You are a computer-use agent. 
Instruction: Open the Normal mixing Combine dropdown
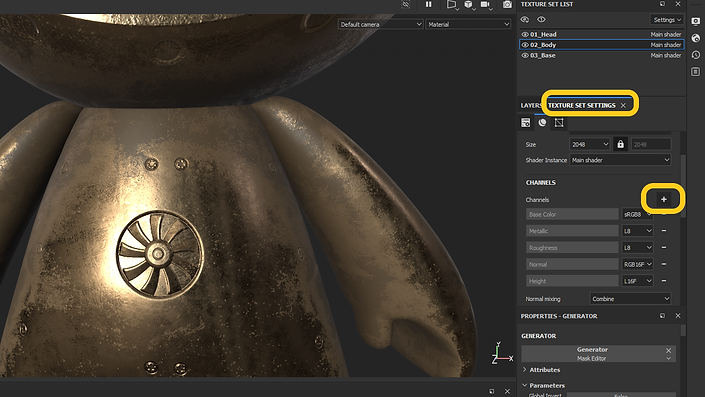point(630,299)
